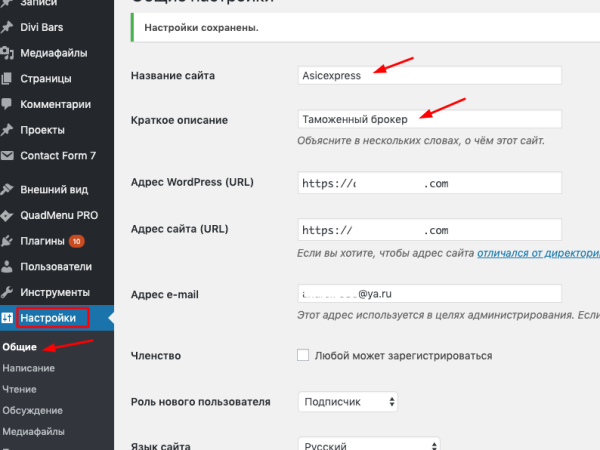Open the Настройки menu item
600x450 pixels.
(x=46, y=318)
